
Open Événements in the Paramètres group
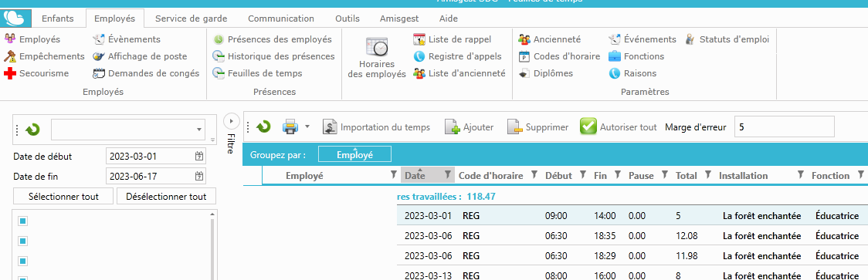click(x=643, y=39)
